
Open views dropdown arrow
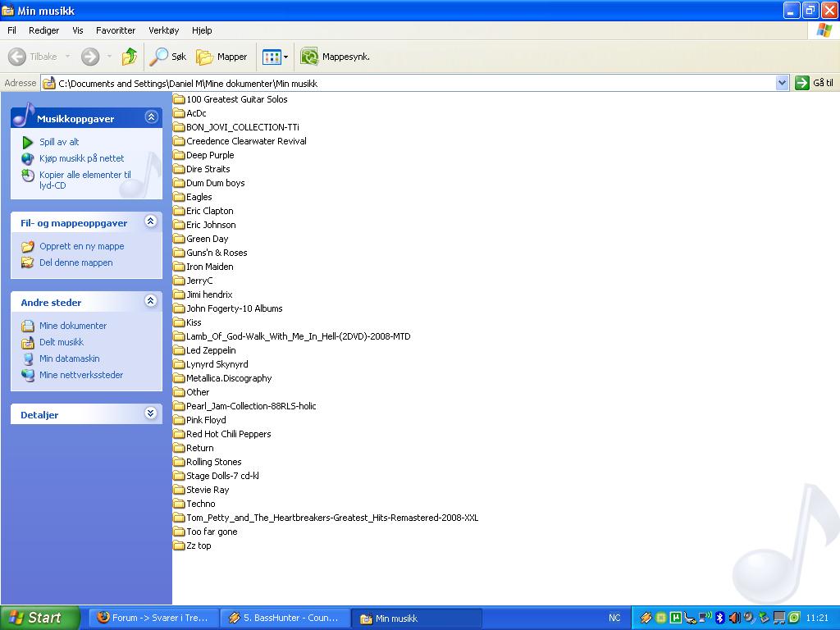coord(285,57)
